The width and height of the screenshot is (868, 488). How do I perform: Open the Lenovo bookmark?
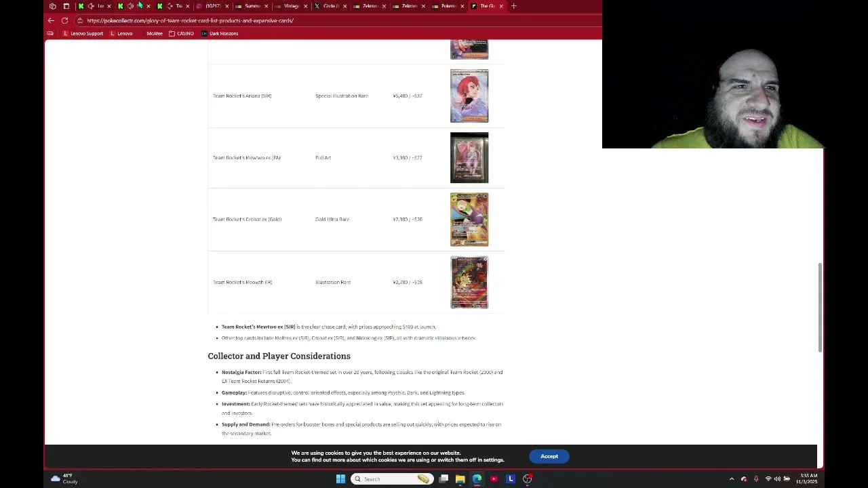pos(121,33)
